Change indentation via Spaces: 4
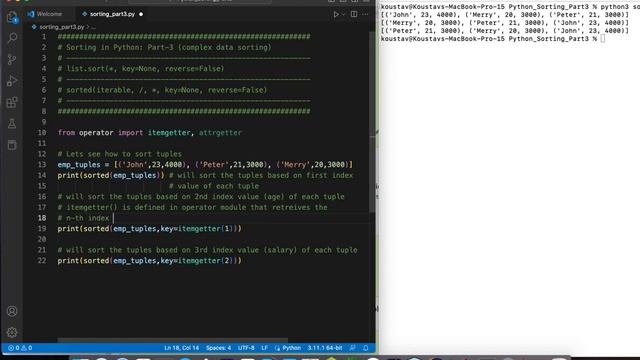 [218, 348]
